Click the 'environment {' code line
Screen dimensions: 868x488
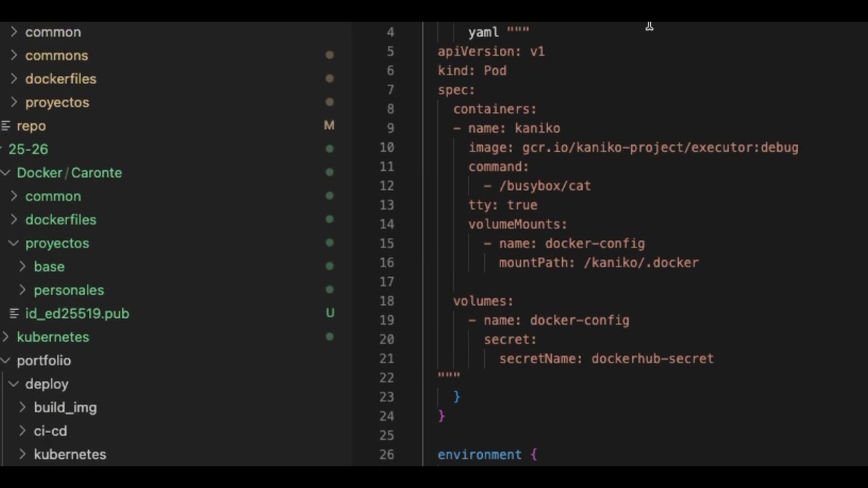[x=488, y=455]
